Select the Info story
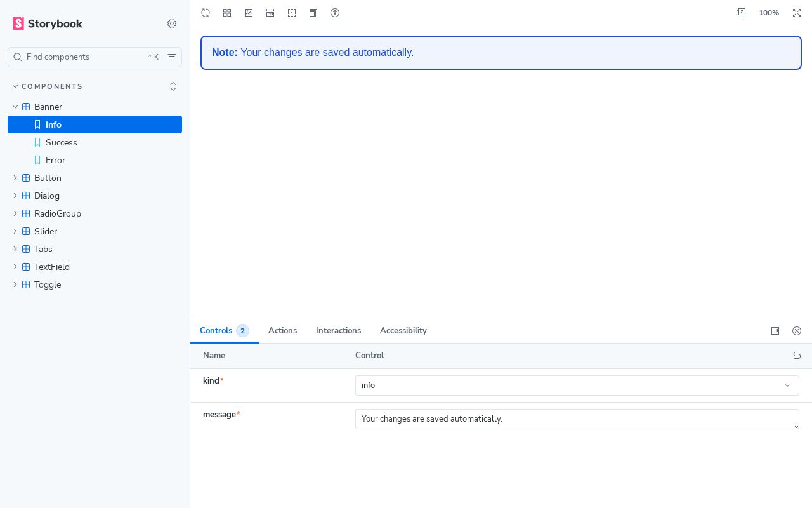This screenshot has width=812, height=508. [95, 124]
